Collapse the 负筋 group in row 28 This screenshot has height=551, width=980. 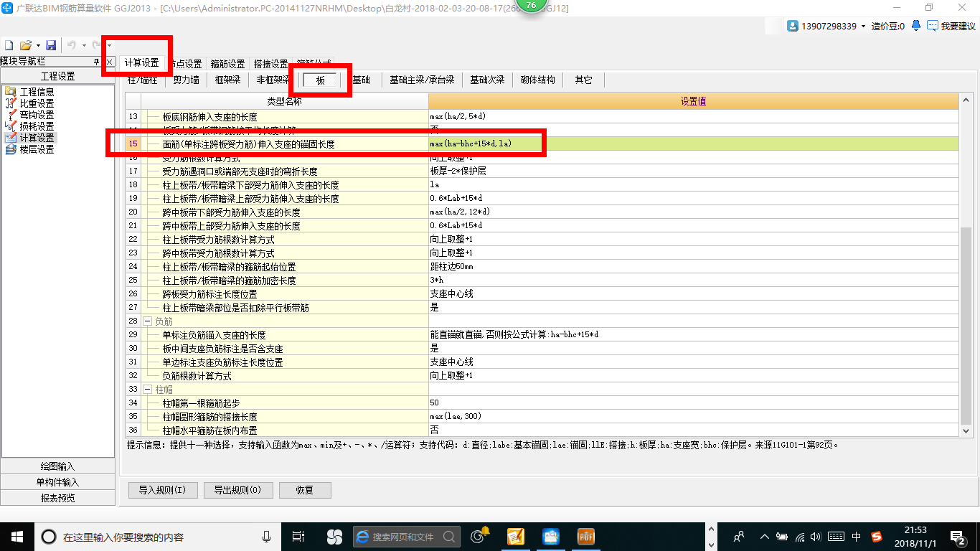pyautogui.click(x=148, y=321)
